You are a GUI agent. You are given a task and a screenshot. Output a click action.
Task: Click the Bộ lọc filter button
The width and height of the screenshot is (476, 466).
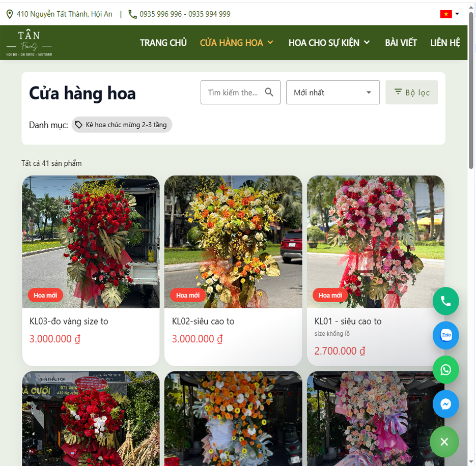[x=411, y=93]
